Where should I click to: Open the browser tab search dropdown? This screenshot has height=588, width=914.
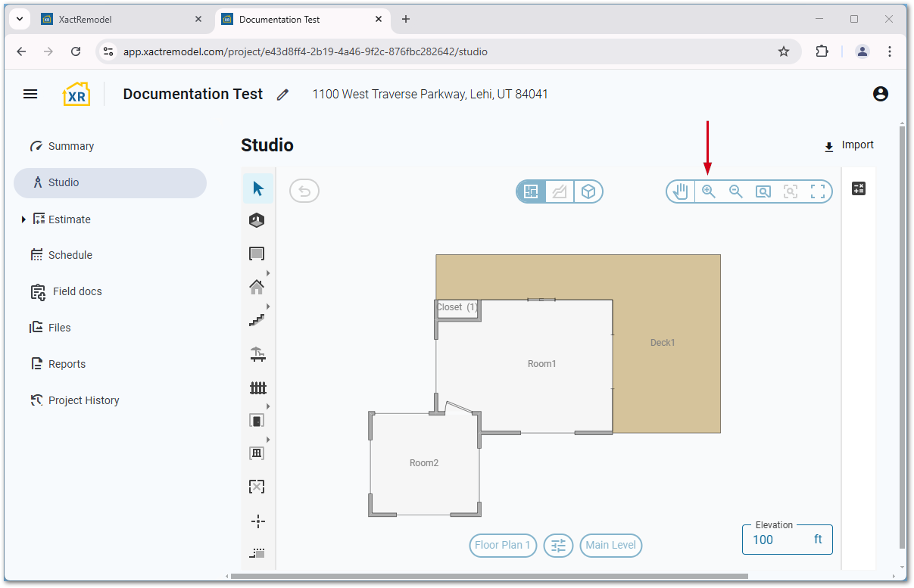pos(20,19)
